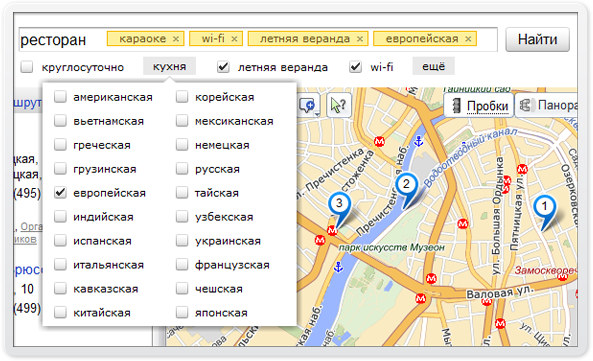
Task: Click the add comment map tool
Action: [308, 105]
